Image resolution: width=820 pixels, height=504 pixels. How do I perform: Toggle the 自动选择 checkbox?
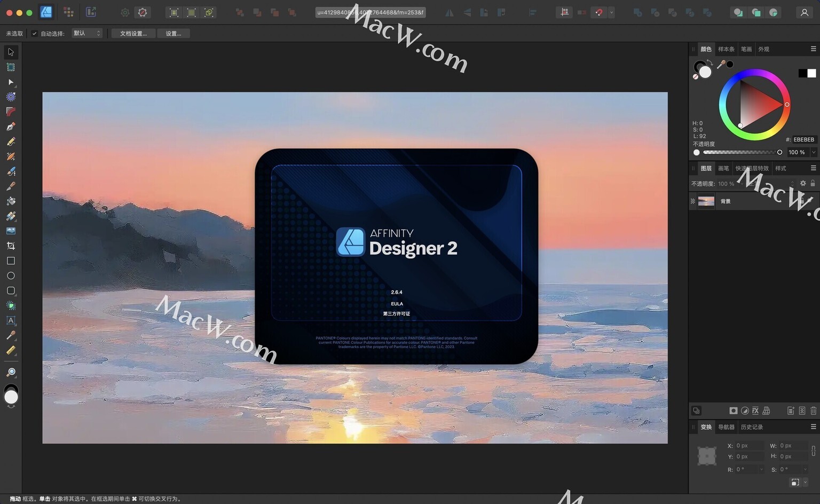[x=35, y=34]
